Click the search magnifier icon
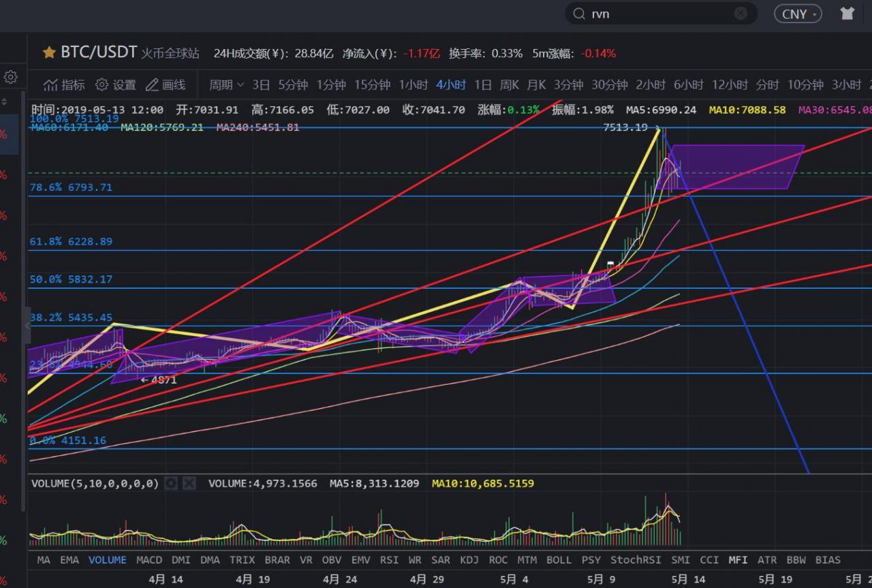Screen dimensions: 872x588 coord(579,14)
